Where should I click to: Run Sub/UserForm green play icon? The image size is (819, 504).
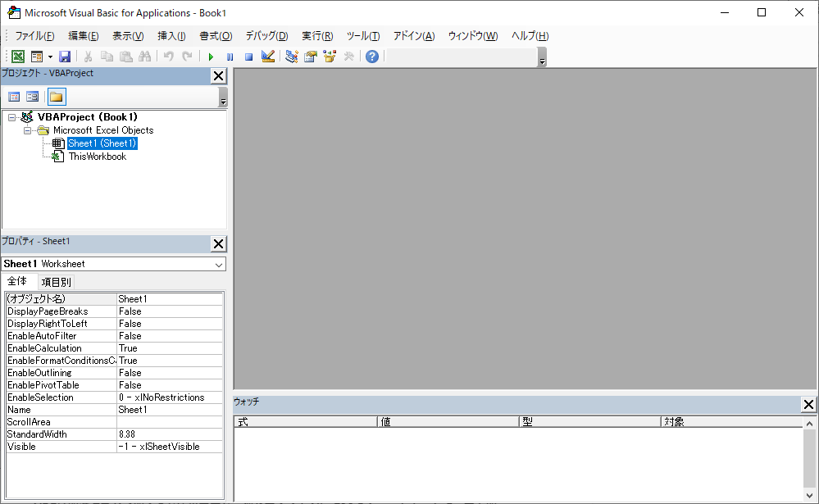click(211, 57)
